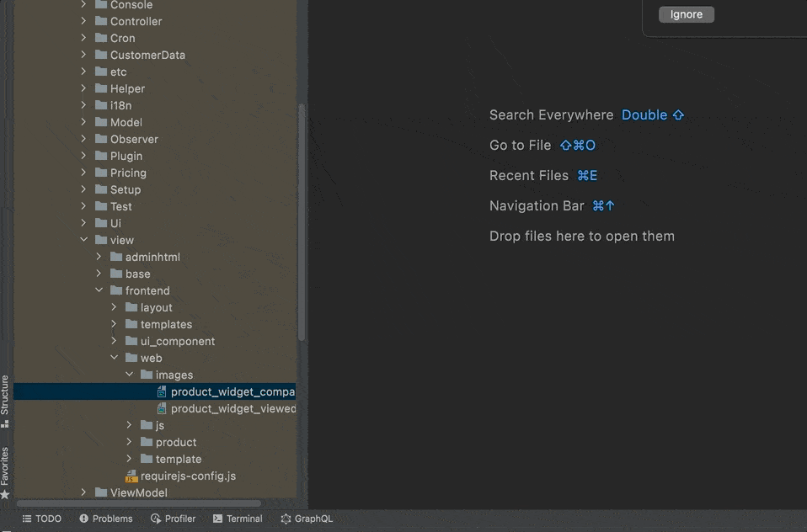The image size is (807, 532).
Task: Click the Ignore button in notification
Action: pyautogui.click(x=686, y=14)
